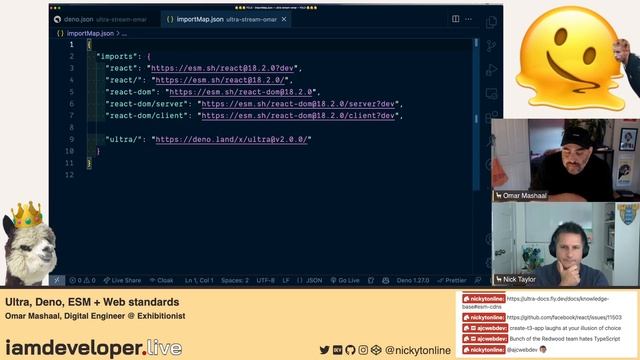This screenshot has height=360, width=640.
Task: Expand the breadcrumb ellipsis symbol picker
Action: 124,34
